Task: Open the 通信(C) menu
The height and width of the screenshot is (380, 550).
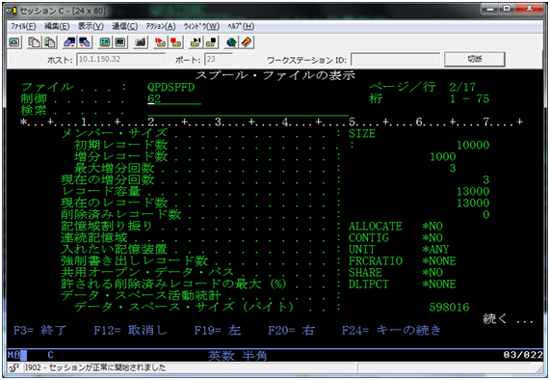Action: coord(125,26)
